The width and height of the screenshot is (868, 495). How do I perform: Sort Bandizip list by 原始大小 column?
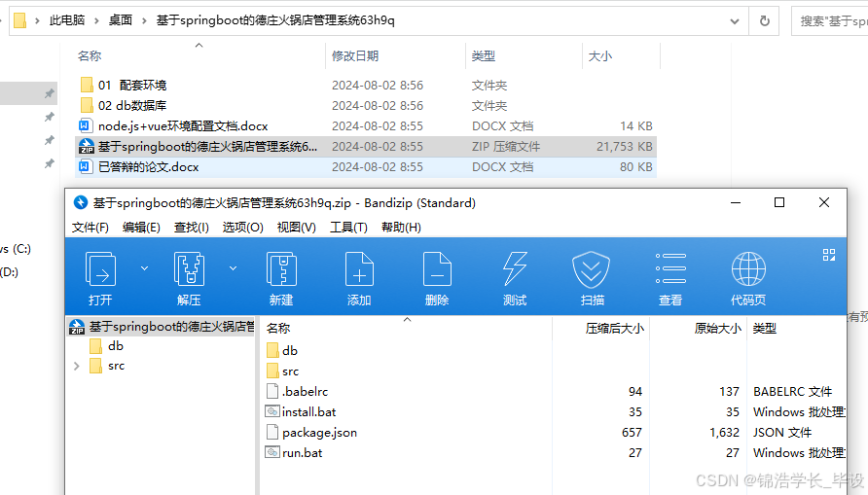[x=717, y=329]
